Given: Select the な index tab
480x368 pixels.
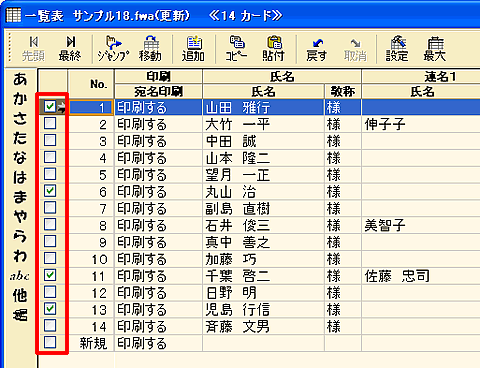Looking at the screenshot, I should (20, 158).
